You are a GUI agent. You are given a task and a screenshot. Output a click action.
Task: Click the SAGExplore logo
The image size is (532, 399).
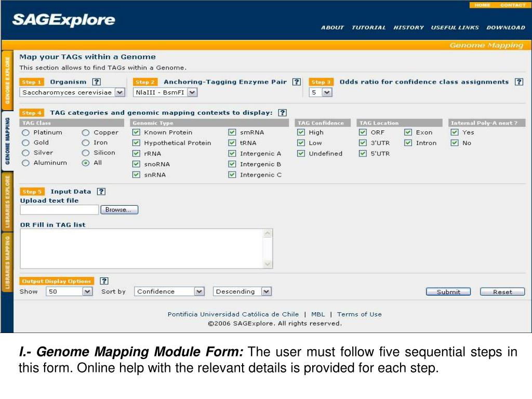pyautogui.click(x=64, y=20)
